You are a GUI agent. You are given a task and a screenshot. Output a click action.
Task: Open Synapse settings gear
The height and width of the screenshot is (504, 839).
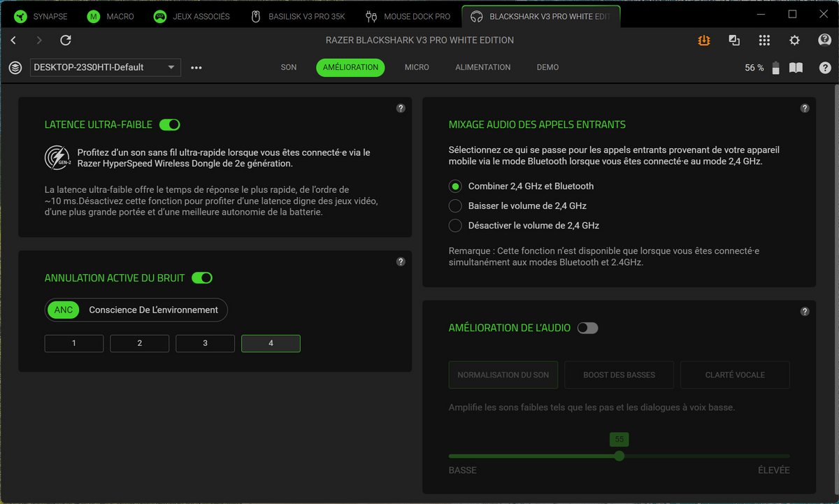pos(794,41)
